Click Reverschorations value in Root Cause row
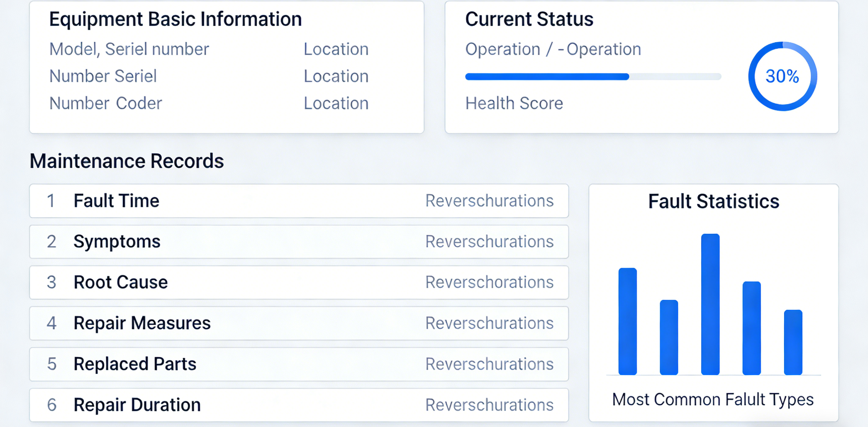The width and height of the screenshot is (868, 427). [x=489, y=282]
